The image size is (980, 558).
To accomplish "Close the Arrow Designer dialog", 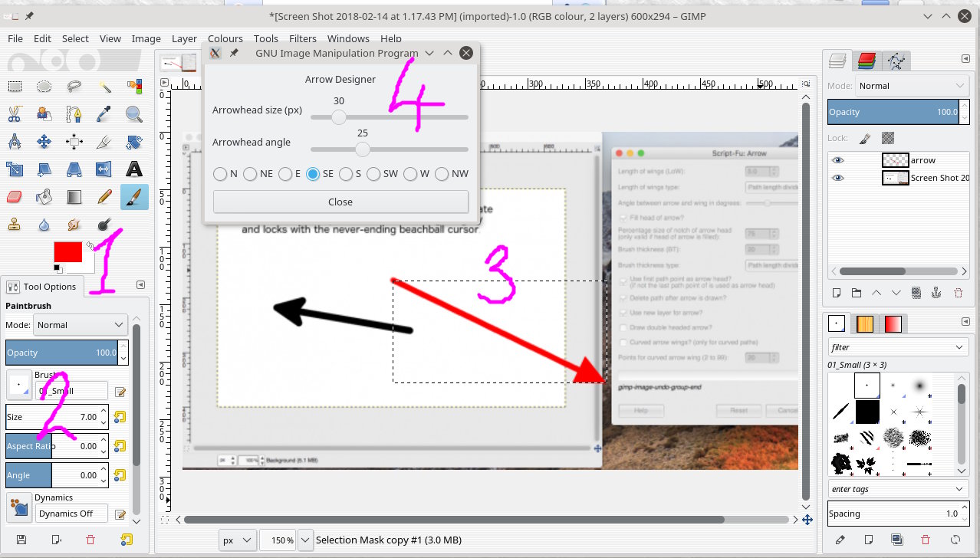I will point(340,202).
